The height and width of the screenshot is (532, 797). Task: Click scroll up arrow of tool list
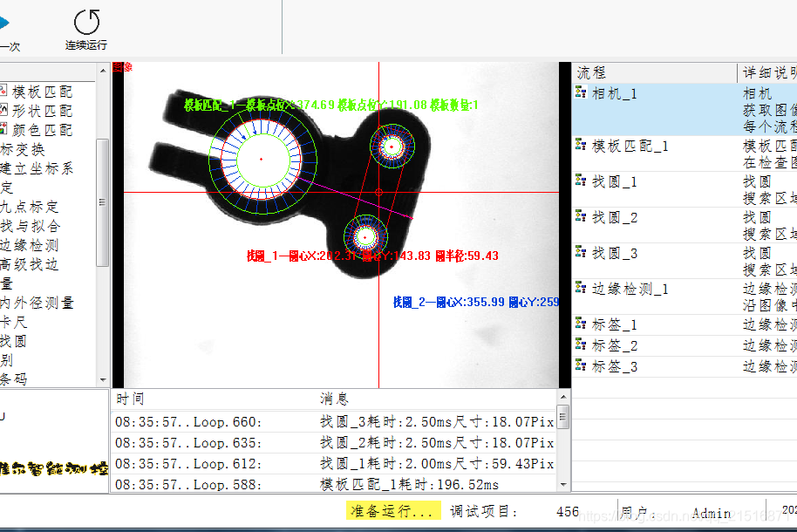click(103, 71)
